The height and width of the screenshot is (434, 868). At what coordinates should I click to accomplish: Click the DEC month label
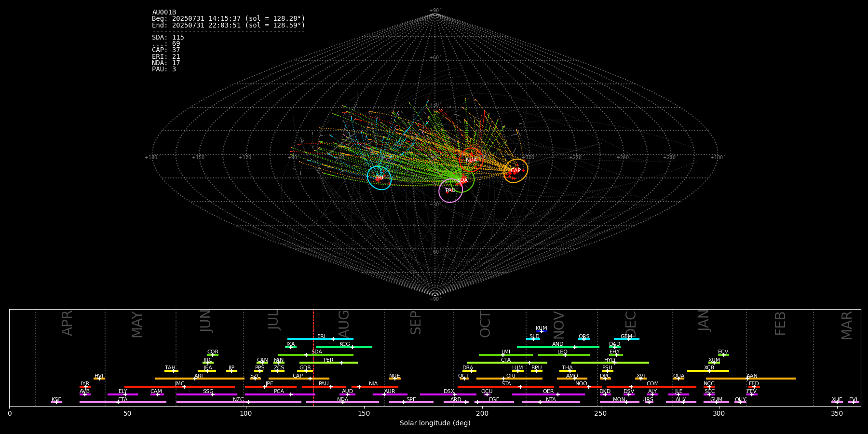631,324
